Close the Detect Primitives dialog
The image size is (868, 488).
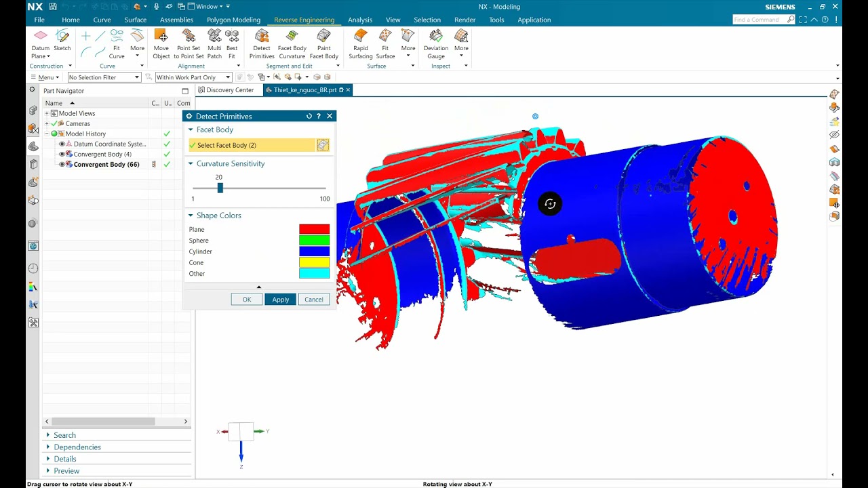tap(330, 116)
